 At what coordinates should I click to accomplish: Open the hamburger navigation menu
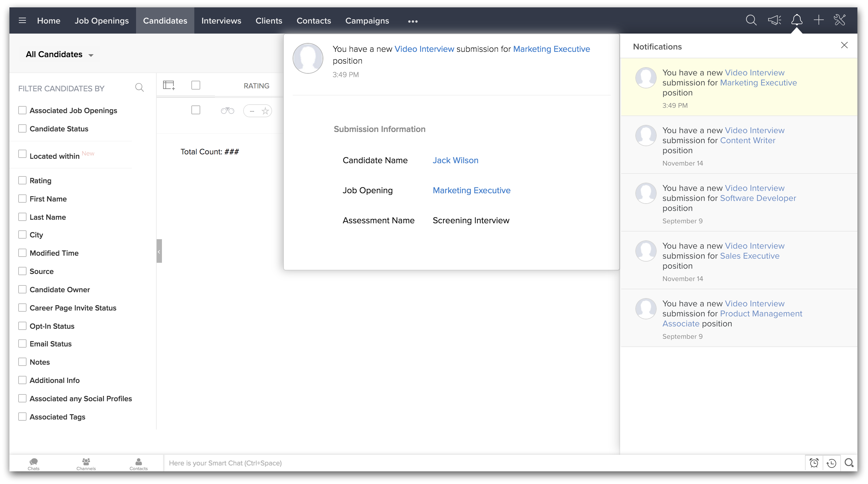click(x=22, y=21)
